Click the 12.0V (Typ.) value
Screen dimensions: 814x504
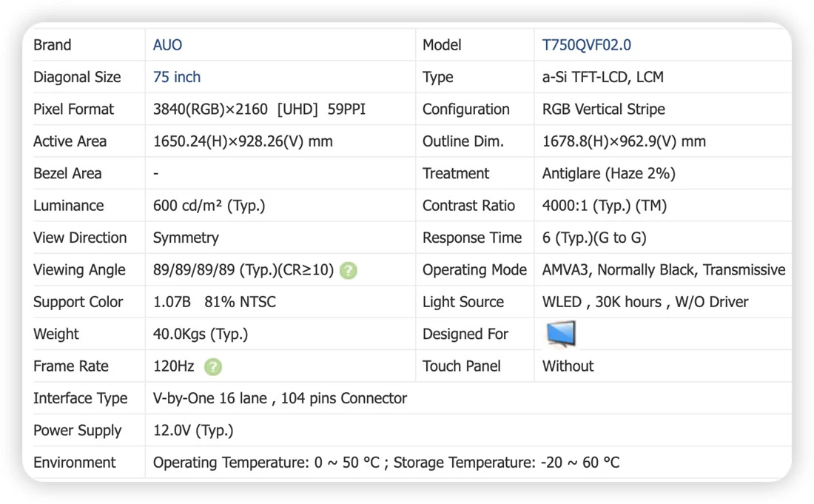point(193,431)
